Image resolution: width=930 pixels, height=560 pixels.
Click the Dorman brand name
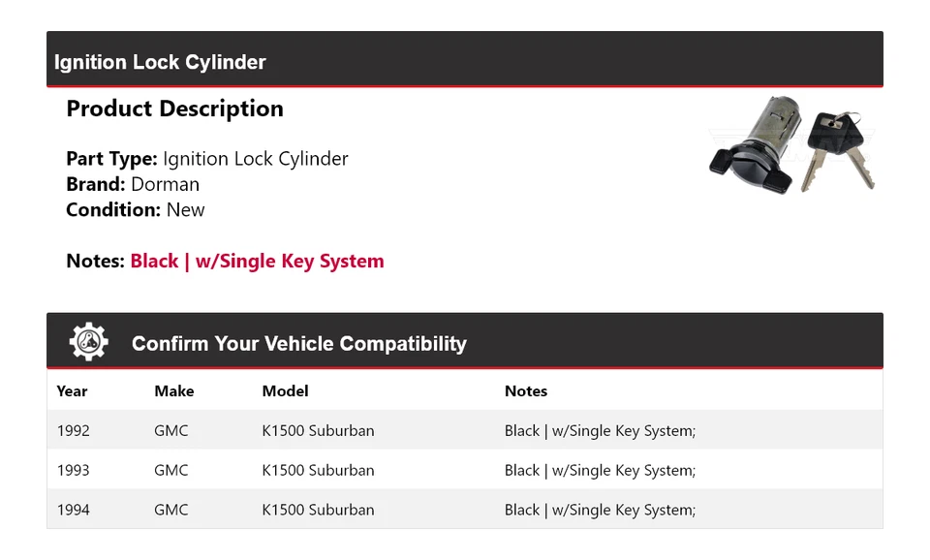165,184
